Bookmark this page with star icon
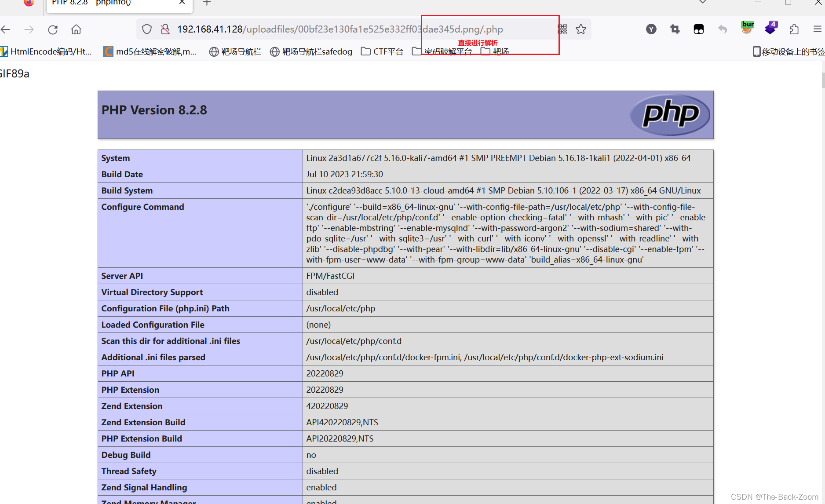Image resolution: width=825 pixels, height=504 pixels. point(581,29)
